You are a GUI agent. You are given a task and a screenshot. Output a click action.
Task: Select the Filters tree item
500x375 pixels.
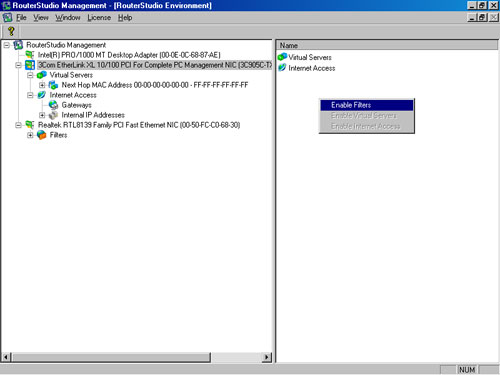point(58,135)
